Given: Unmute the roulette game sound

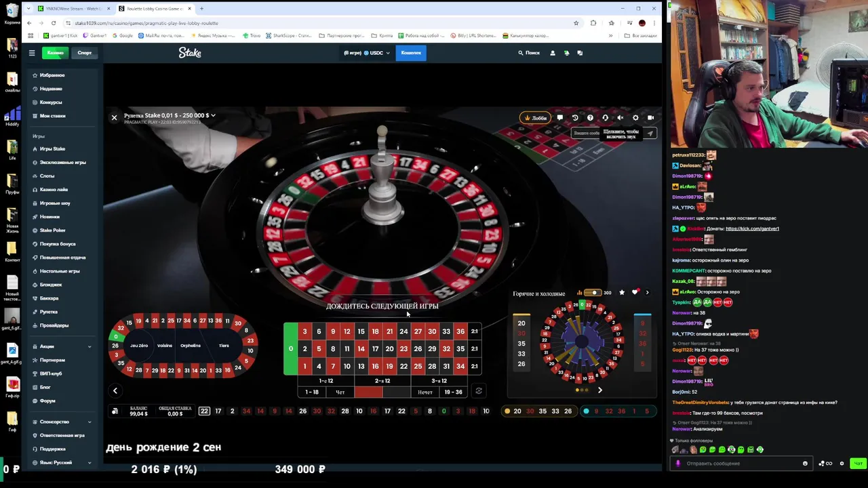Looking at the screenshot, I should pyautogui.click(x=620, y=118).
